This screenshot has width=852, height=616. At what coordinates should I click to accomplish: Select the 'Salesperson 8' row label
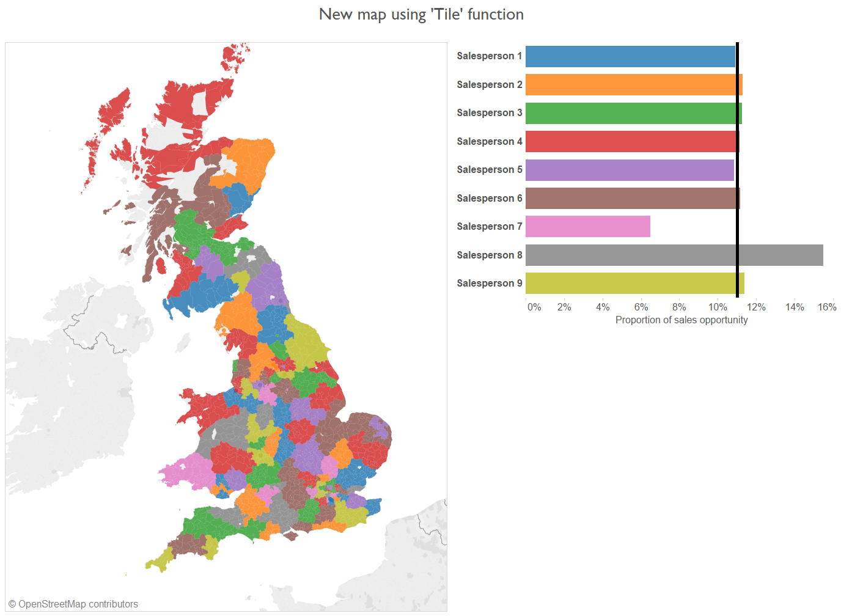click(x=489, y=255)
